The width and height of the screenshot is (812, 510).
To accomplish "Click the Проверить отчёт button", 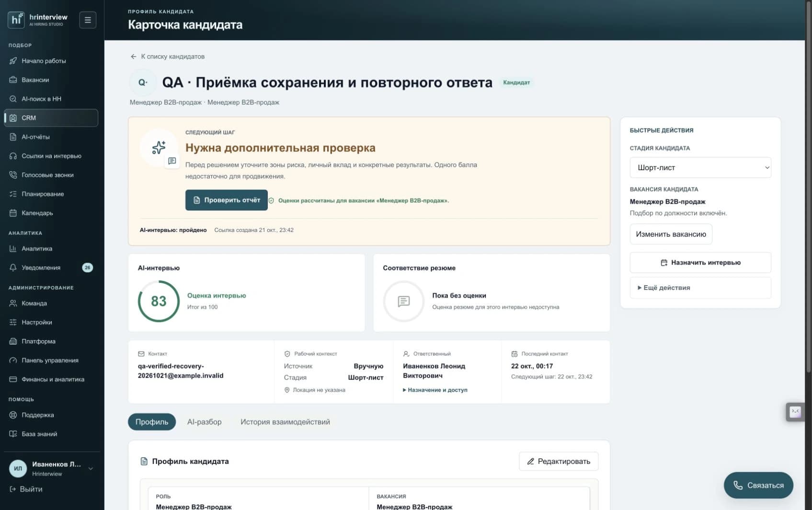I will [227, 200].
